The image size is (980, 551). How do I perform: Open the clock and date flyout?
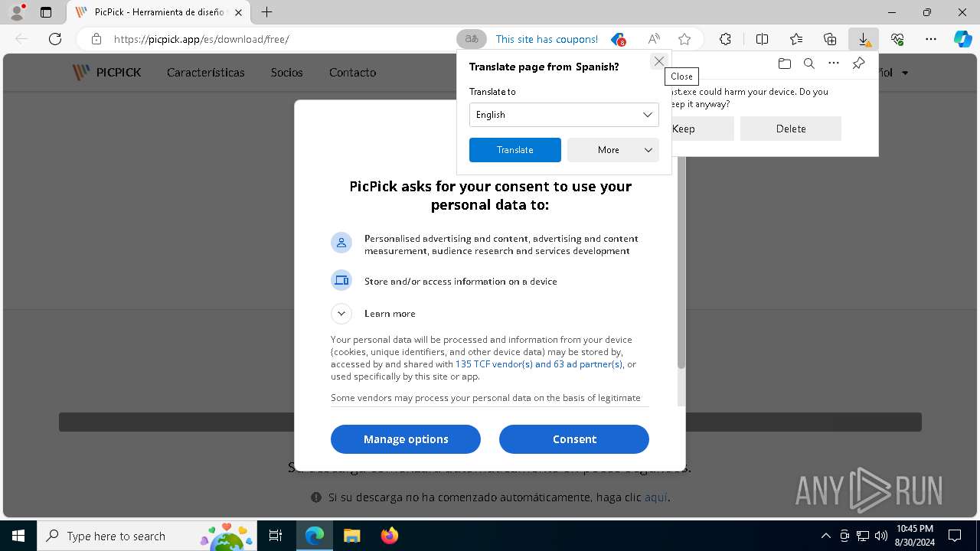tap(914, 536)
